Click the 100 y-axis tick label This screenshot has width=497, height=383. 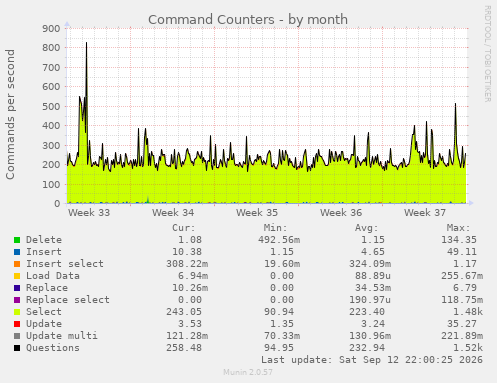point(51,184)
